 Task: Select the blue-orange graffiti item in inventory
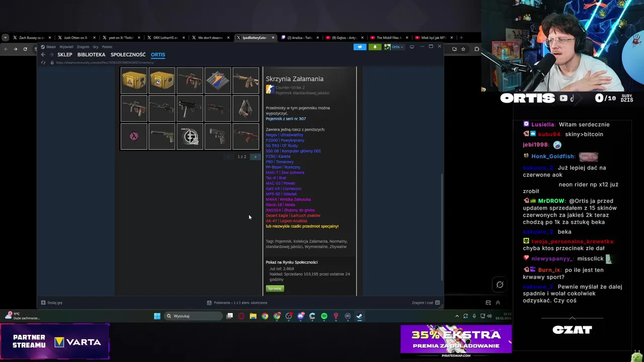218,80
